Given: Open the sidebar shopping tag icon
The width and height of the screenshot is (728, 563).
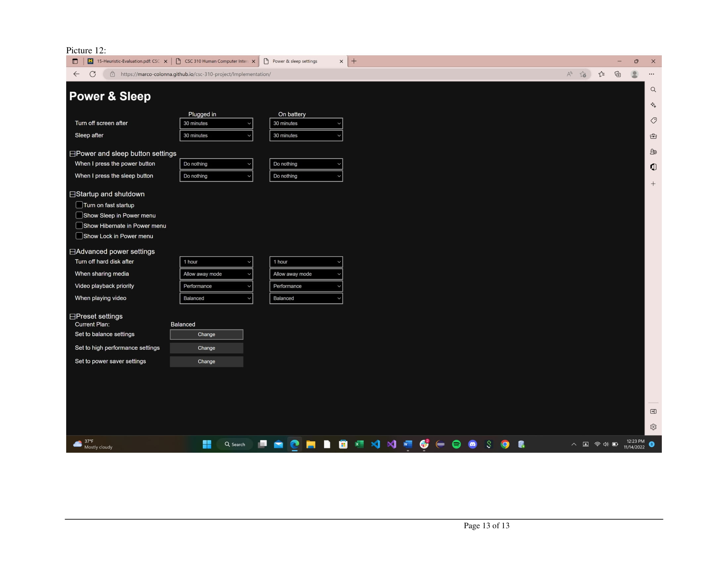Looking at the screenshot, I should (x=653, y=121).
